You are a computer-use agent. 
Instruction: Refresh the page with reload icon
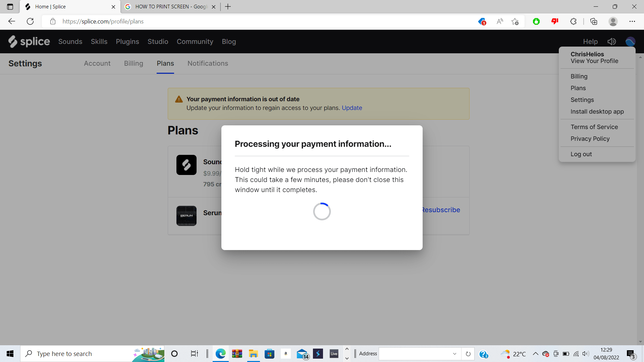pos(30,21)
